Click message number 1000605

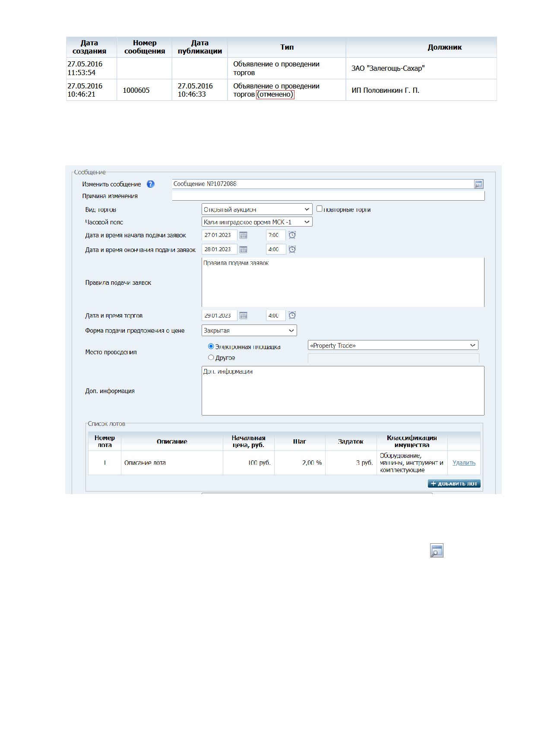(x=136, y=90)
